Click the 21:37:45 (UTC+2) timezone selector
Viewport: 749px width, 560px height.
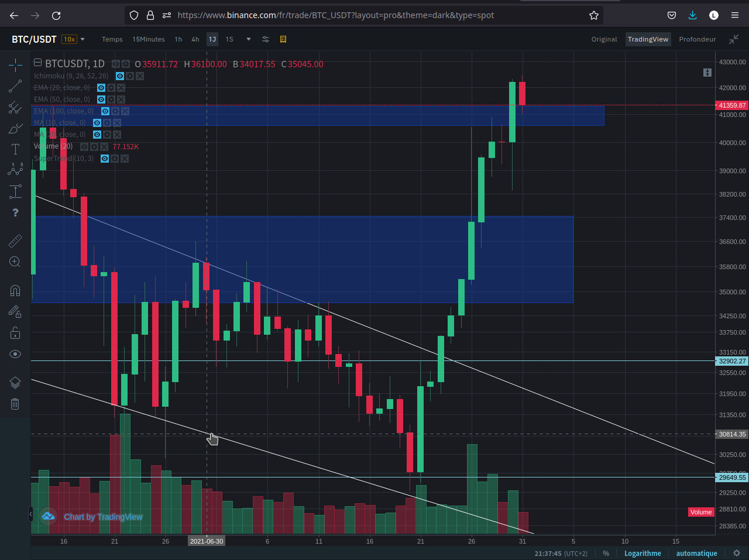tap(561, 554)
